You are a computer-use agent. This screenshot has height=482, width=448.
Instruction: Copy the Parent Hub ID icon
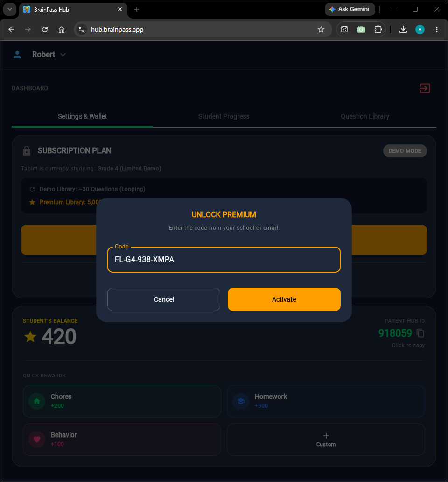(420, 333)
